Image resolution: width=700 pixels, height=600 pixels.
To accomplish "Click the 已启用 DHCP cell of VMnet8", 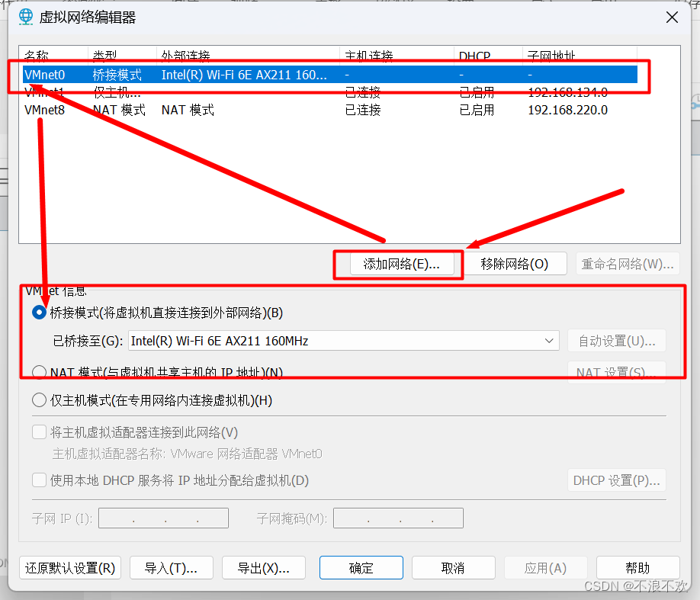I will (x=477, y=110).
